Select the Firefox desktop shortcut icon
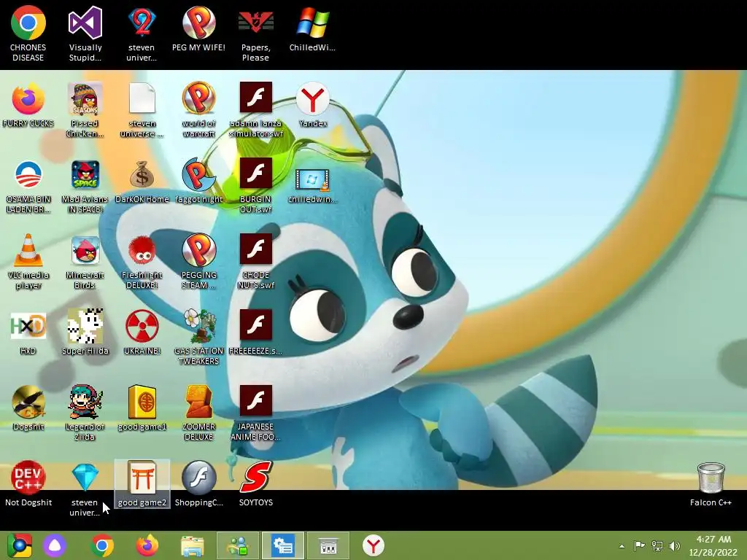747x560 pixels. [x=28, y=98]
